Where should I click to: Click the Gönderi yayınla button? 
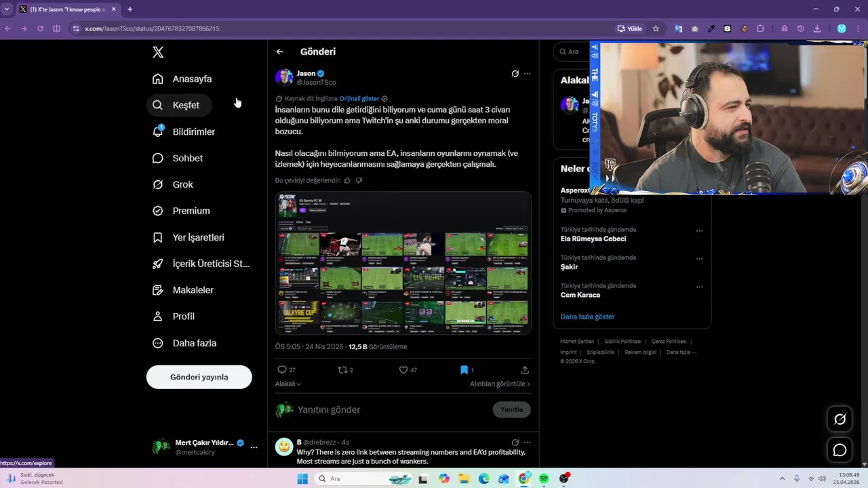click(199, 377)
